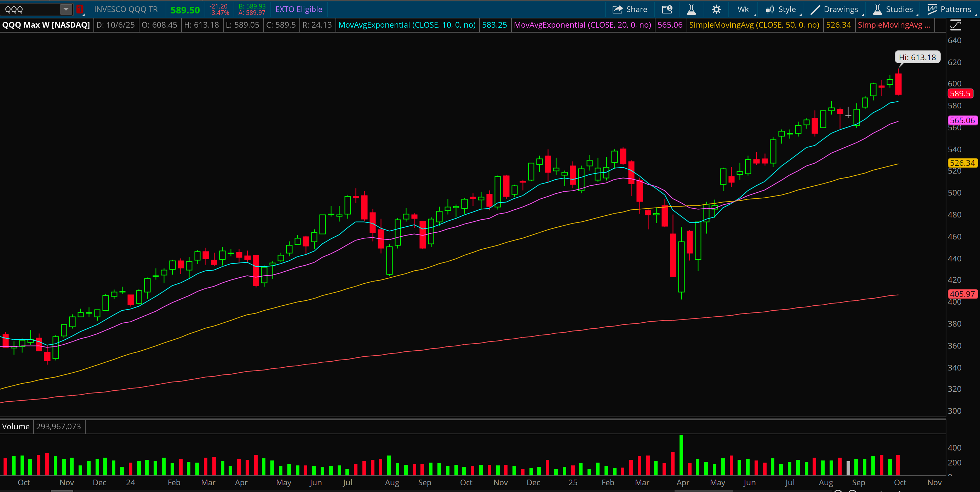Click the red clipboard link number 1
Screen dimensions: 980x492
[80, 9]
